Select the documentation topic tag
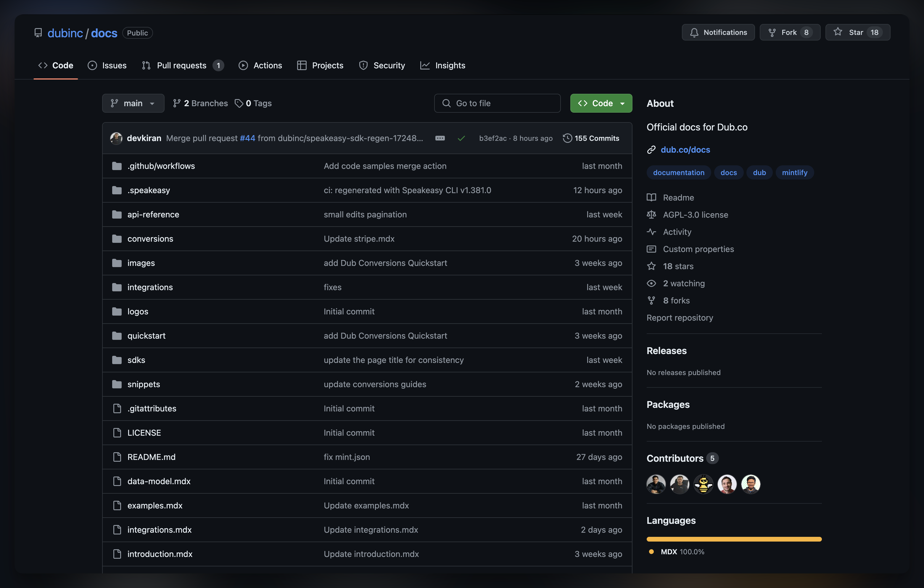Viewport: 924px width, 588px height. coord(678,173)
